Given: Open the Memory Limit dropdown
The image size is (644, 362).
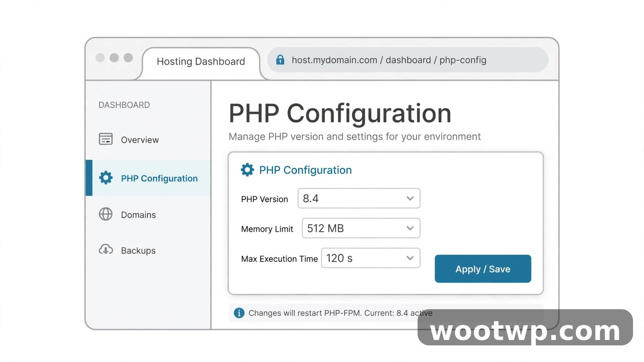Looking at the screenshot, I should (x=361, y=228).
